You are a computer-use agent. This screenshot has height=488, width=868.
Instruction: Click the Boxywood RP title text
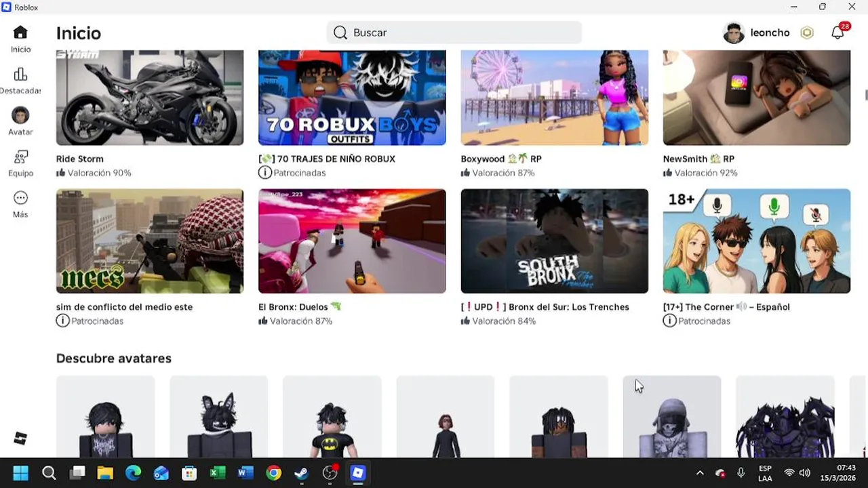click(501, 159)
